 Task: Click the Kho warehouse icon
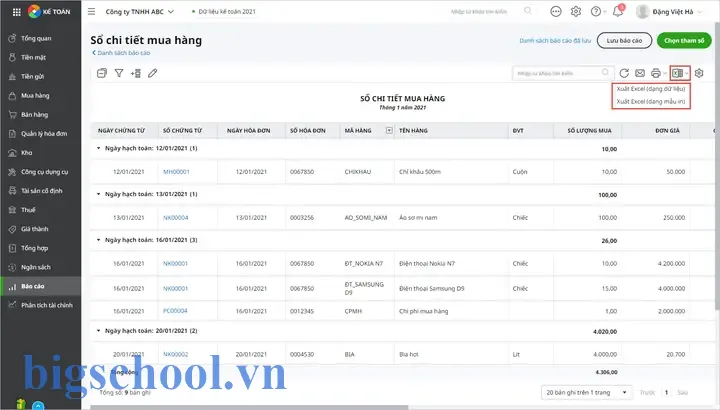pyautogui.click(x=12, y=152)
